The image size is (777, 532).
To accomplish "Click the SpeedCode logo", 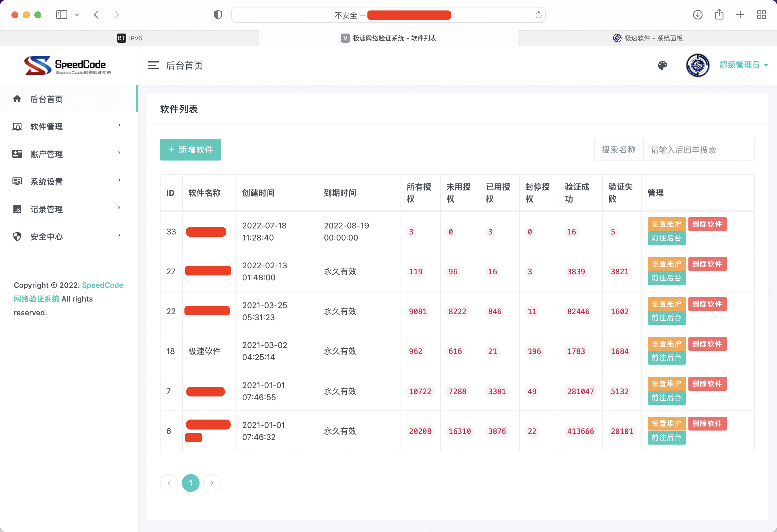I will (x=68, y=66).
